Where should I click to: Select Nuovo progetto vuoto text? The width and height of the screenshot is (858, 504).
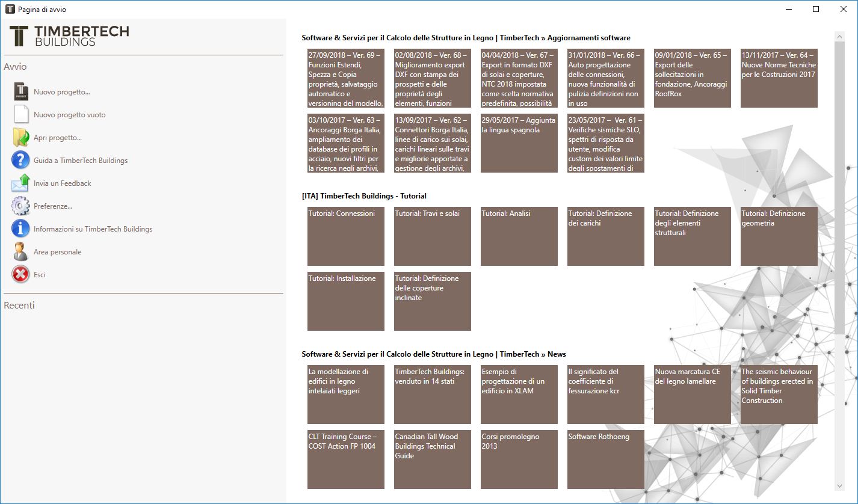[x=70, y=115]
